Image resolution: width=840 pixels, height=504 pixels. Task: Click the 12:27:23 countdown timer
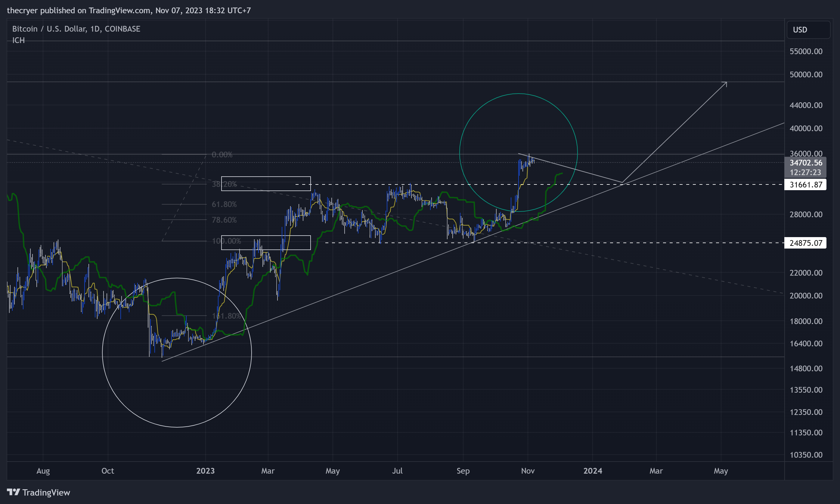click(805, 172)
